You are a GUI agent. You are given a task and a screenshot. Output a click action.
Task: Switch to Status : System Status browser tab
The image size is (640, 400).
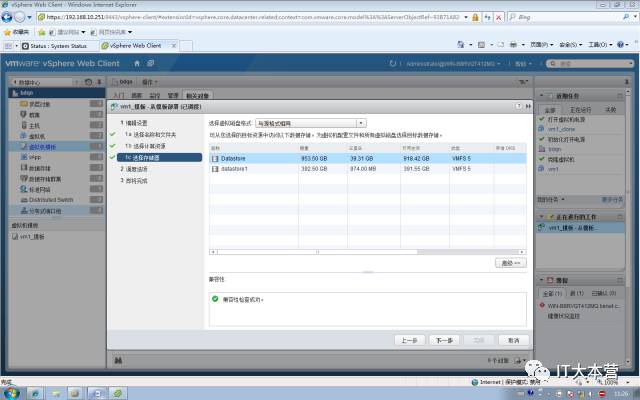click(58, 46)
